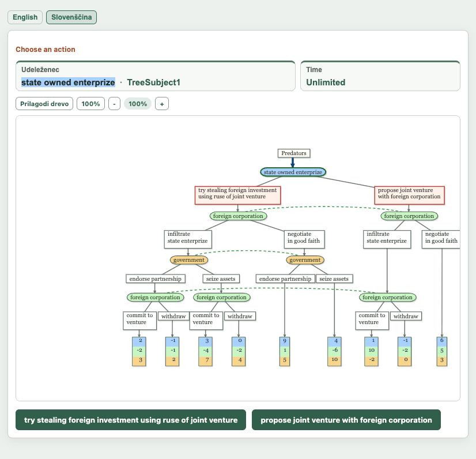Click 'endorse partnership' box leading to payoff 9, 1, 5
Viewport: 476px width, 459px height.
pos(285,279)
